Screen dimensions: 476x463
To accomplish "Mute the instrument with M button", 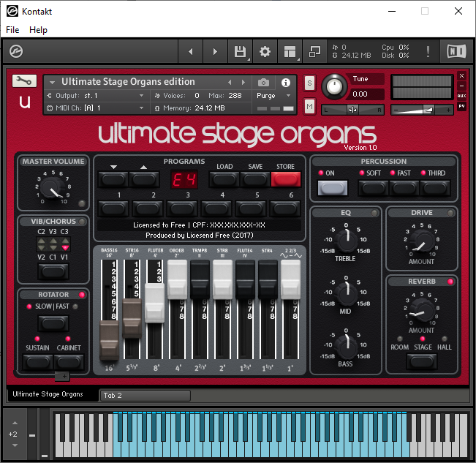I will pyautogui.click(x=309, y=106).
